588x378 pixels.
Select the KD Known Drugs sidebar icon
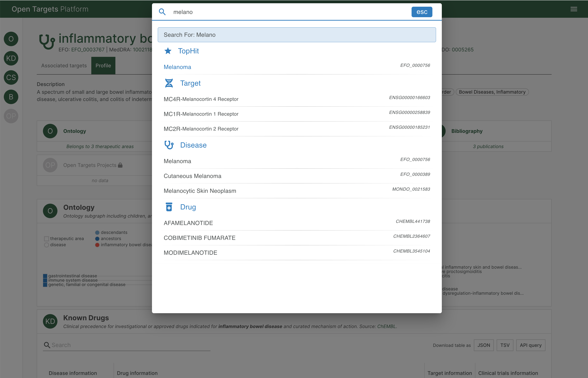point(11,58)
